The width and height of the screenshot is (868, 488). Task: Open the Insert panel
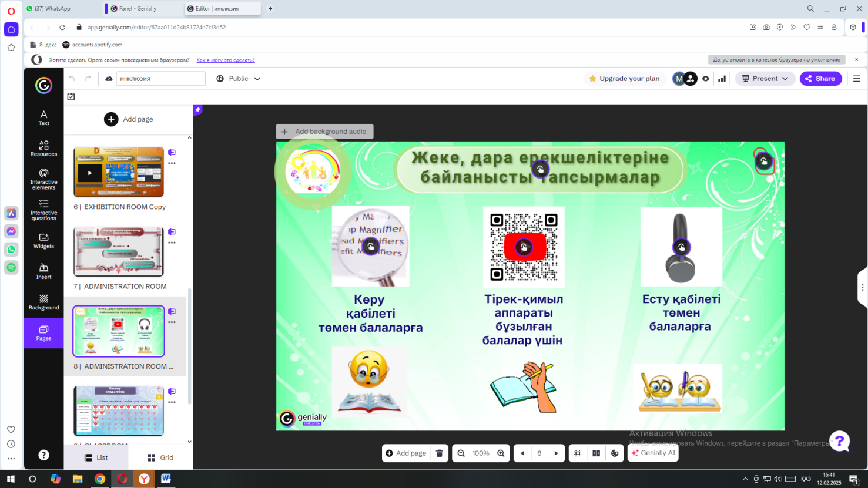click(43, 271)
